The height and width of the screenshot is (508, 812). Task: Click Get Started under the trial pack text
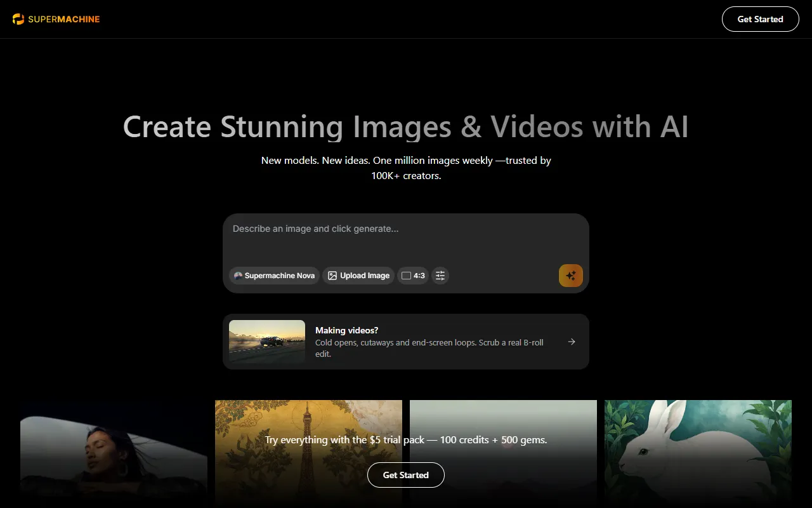point(406,475)
